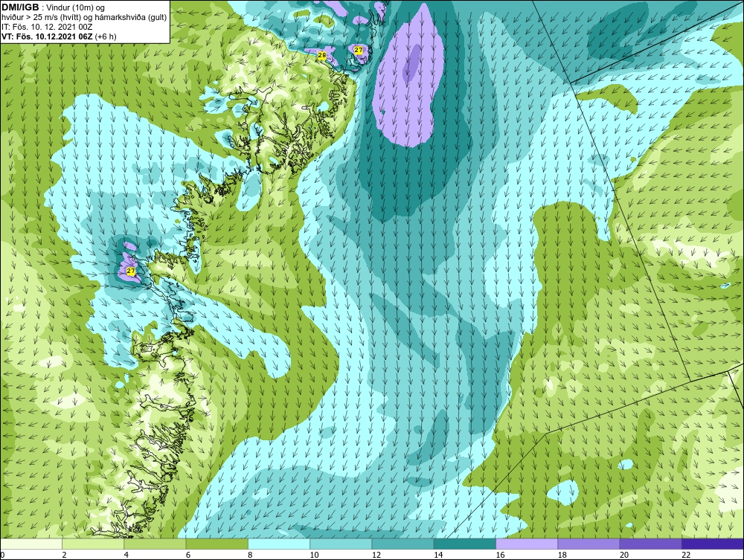Pick the pale cream 0–2 m/s legend swatch

[x=31, y=544]
